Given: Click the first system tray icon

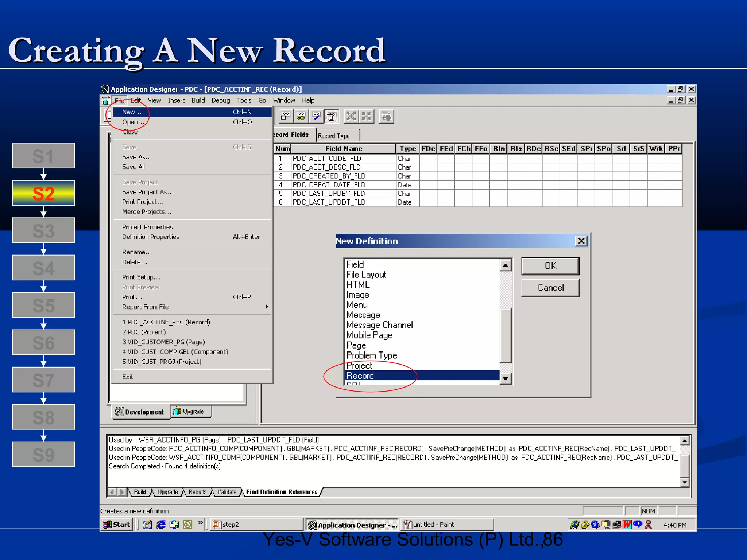Looking at the screenshot, I should click(x=574, y=525).
